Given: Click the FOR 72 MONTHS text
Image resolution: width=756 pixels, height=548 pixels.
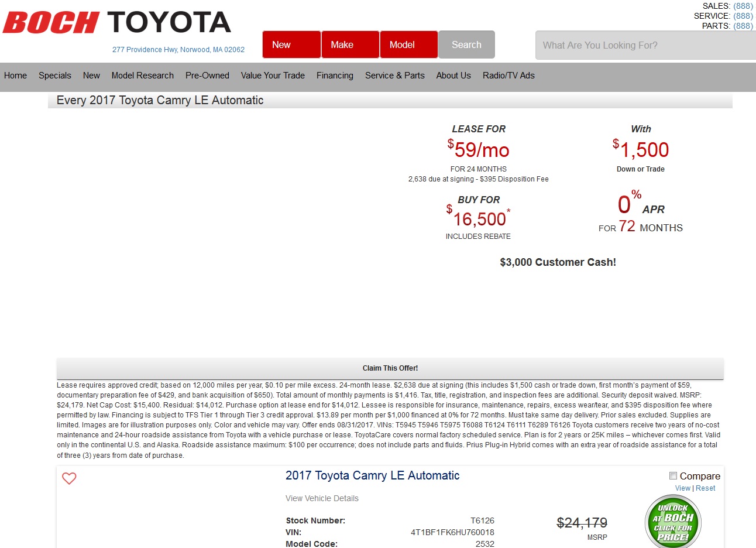Looking at the screenshot, I should [641, 227].
